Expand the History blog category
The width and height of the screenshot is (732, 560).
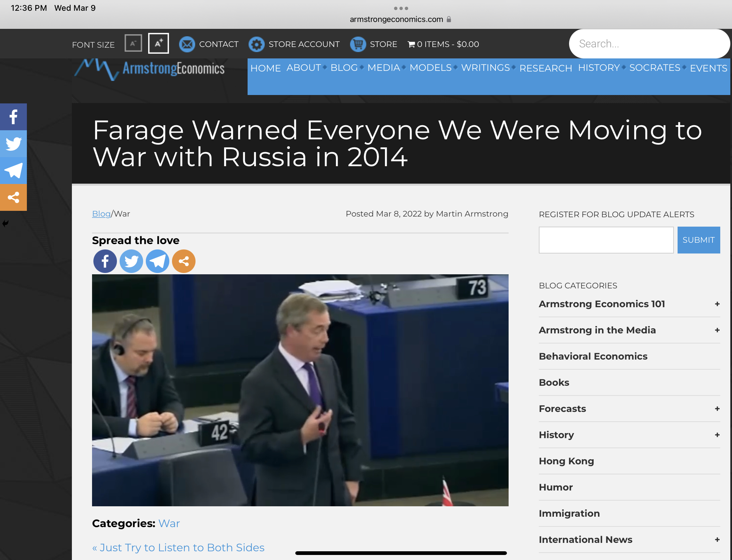tap(717, 435)
